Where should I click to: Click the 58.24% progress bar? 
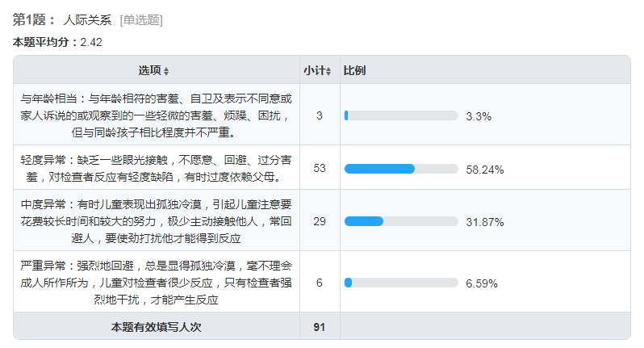coord(401,169)
